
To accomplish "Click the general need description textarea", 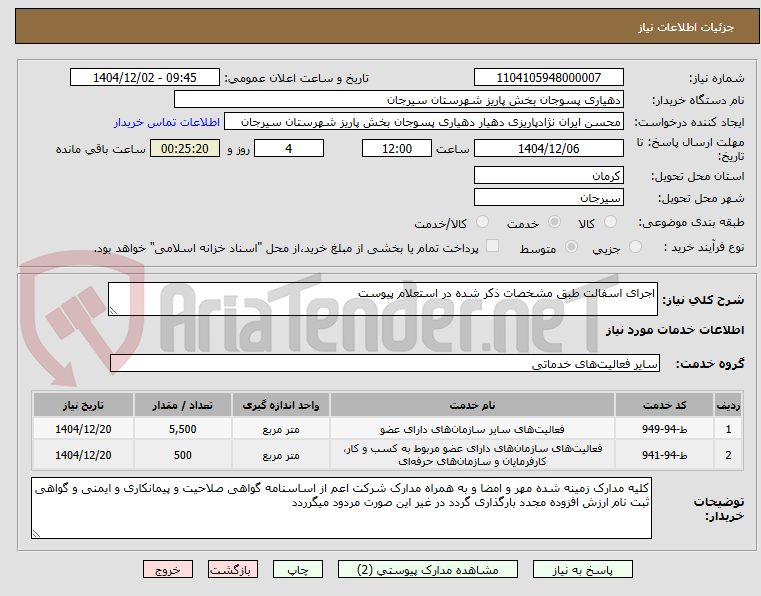I will (x=382, y=299).
